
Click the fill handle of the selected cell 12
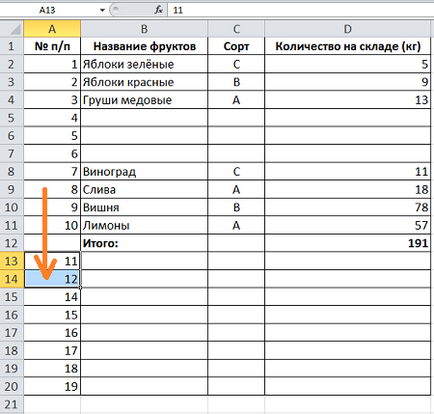coord(80,287)
